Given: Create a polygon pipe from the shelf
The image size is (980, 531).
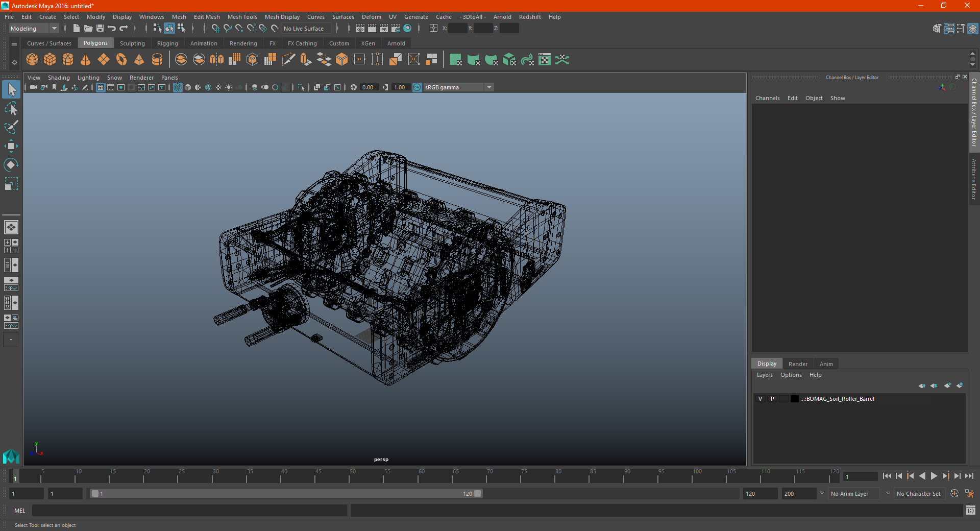Looking at the screenshot, I should coord(157,60).
